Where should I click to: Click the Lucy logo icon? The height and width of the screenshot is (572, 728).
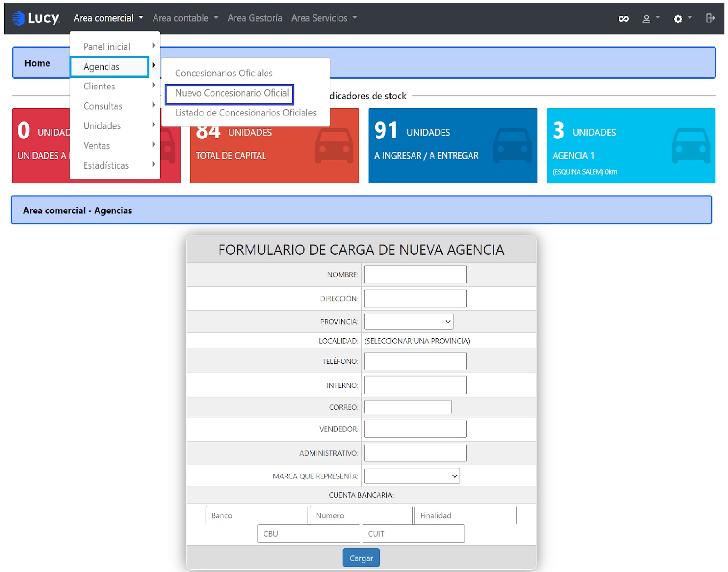pyautogui.click(x=19, y=18)
